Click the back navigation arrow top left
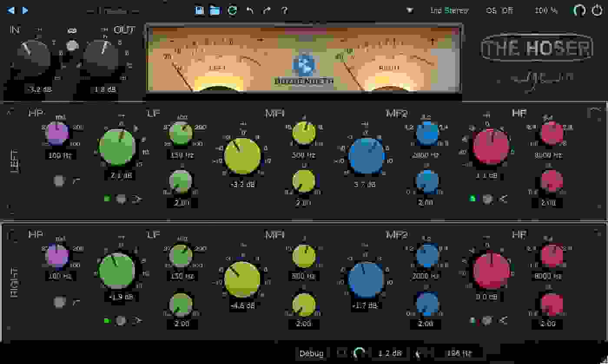 click(10, 10)
